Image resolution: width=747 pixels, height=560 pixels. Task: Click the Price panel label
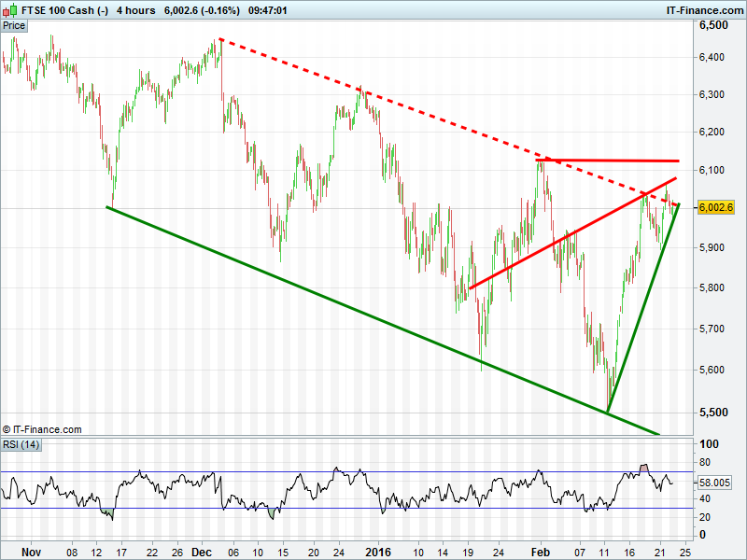coord(14,26)
